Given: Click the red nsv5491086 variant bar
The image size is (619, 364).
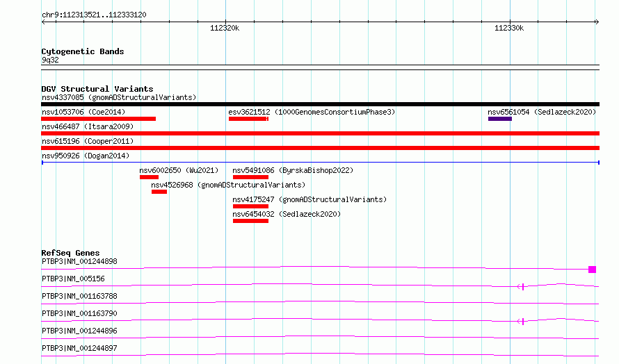Looking at the screenshot, I should click(x=250, y=177).
